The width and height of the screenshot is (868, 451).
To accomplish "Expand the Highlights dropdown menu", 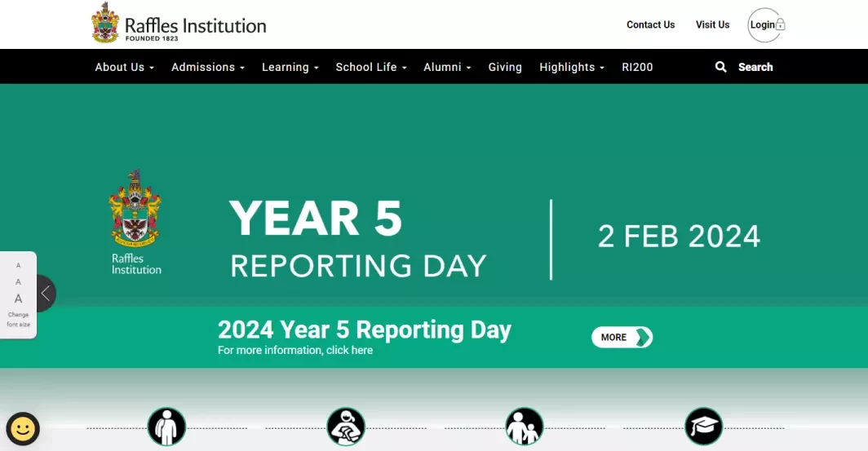I will click(x=572, y=67).
